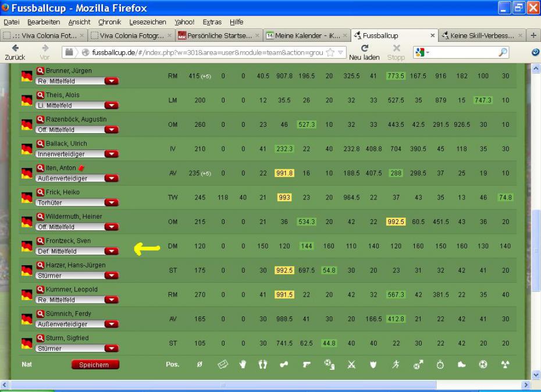Click the stopwatch icon in the footer row
The height and width of the screenshot is (392, 541).
point(440,365)
